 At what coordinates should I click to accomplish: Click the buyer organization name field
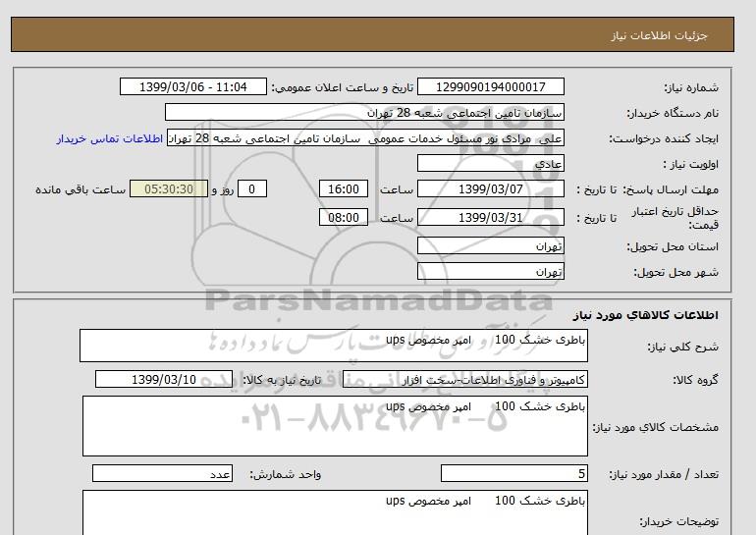click(364, 112)
